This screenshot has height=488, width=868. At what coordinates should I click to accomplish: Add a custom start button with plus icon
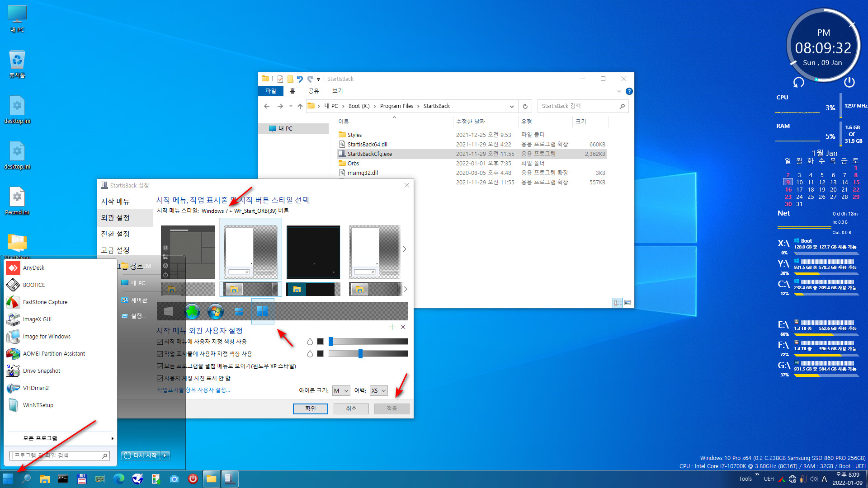pos(392,327)
